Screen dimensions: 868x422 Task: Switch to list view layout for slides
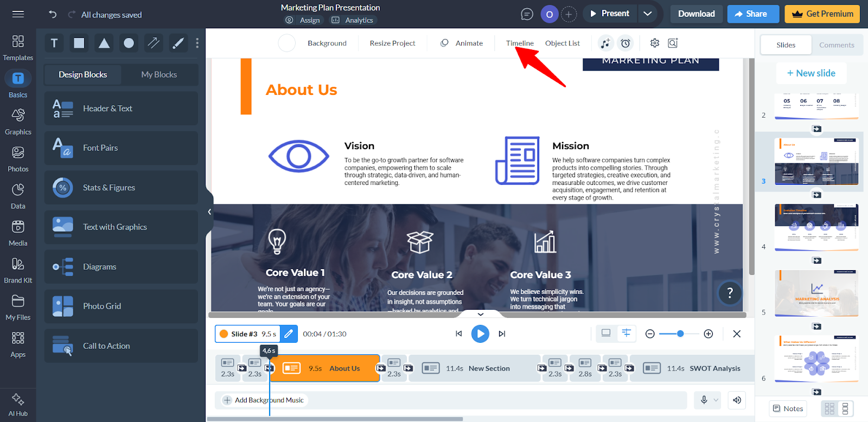click(845, 408)
